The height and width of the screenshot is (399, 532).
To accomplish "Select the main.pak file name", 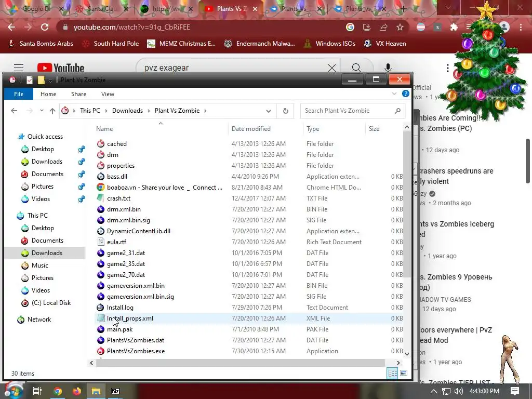I will pyautogui.click(x=120, y=329).
